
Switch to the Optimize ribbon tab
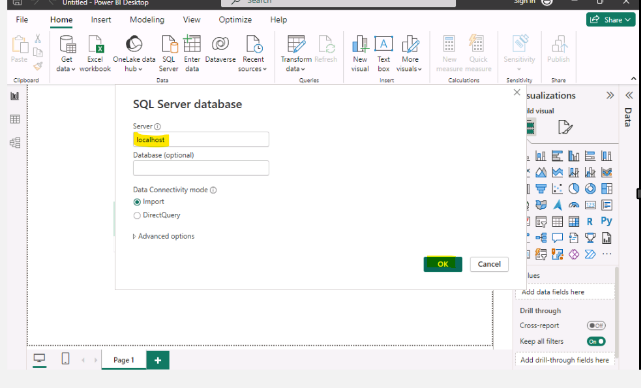pos(235,20)
